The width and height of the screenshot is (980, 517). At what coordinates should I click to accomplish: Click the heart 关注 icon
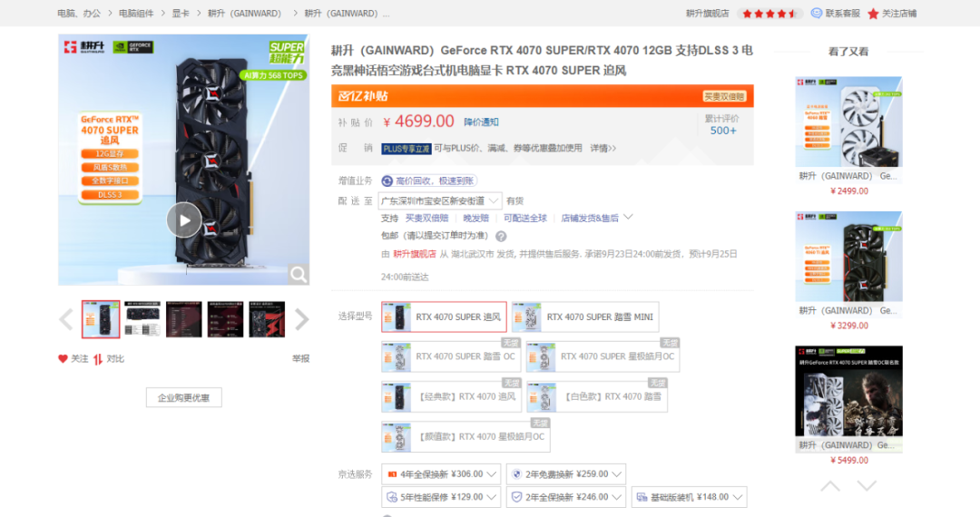click(63, 359)
